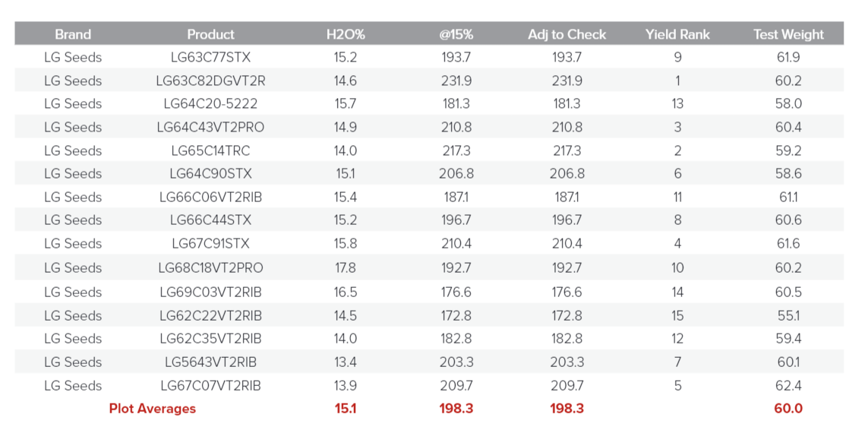The image size is (868, 430).
Task: Select the 231.9 @15% yield value
Action: tap(456, 81)
